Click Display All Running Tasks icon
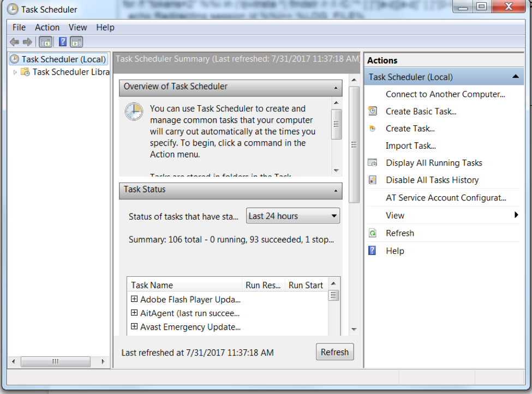 372,162
